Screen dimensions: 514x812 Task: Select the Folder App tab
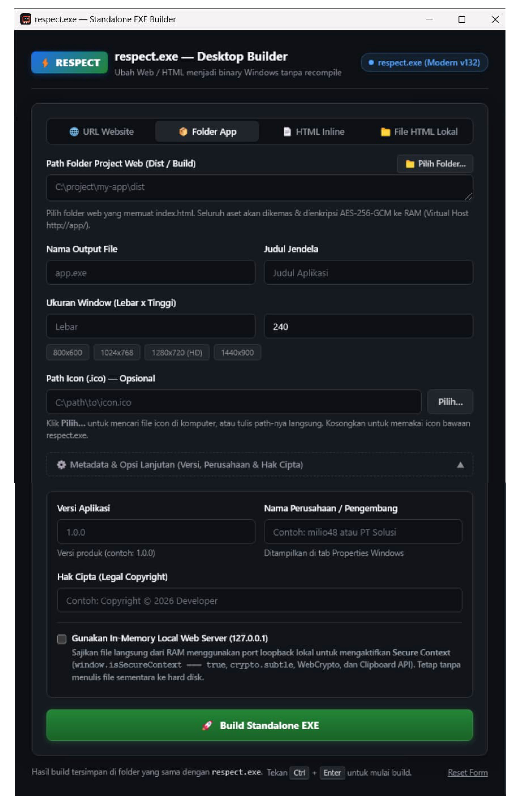coord(207,131)
